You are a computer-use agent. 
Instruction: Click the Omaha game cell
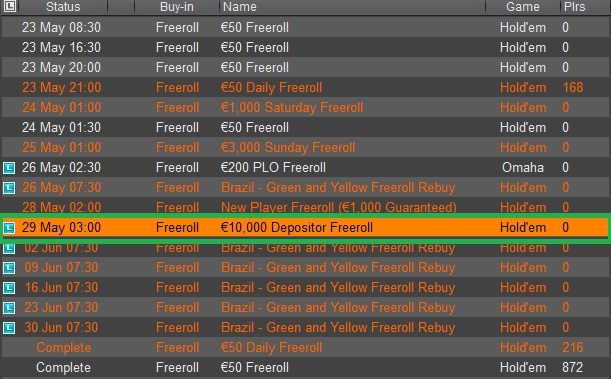(523, 167)
